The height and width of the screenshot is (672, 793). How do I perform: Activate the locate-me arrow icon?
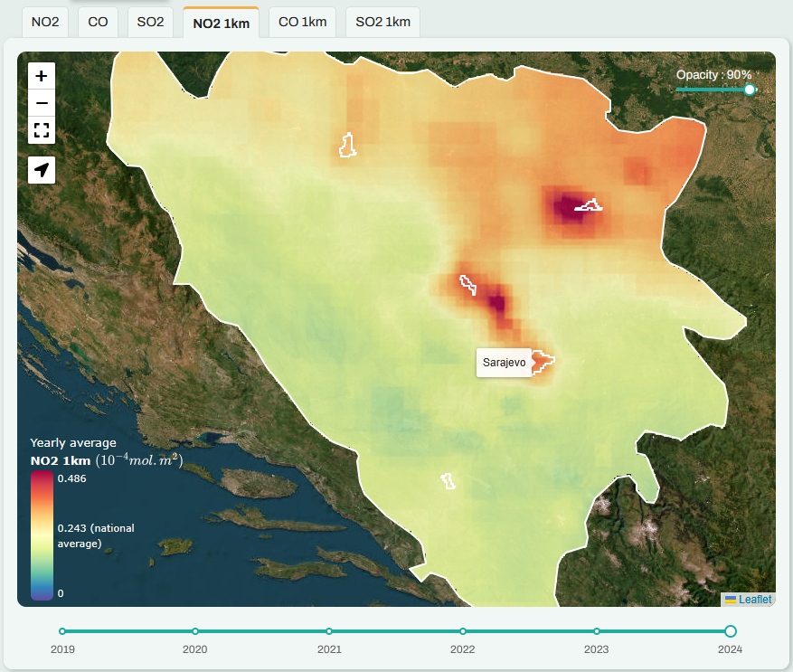click(40, 169)
